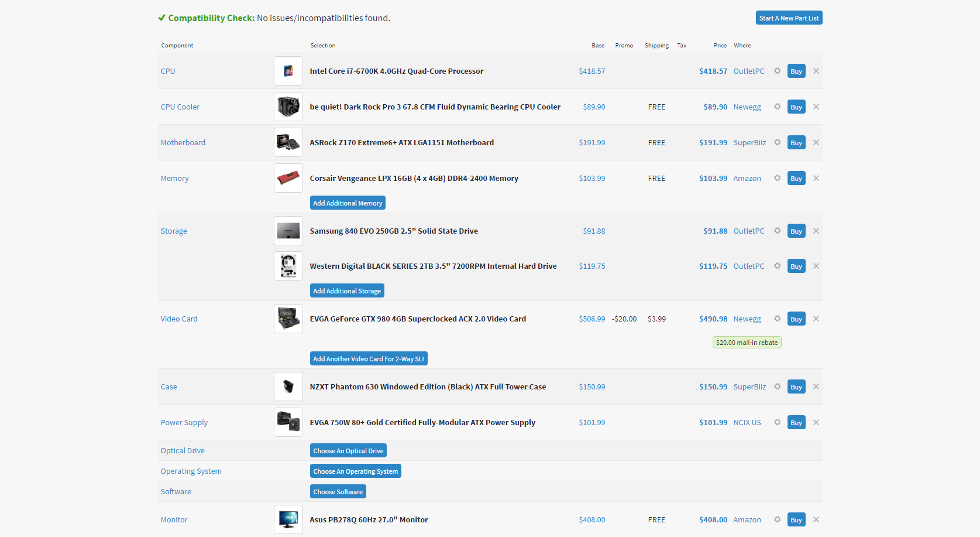Remove the EVGA GeForce GTX 980 video card
The image size is (980, 537).
coord(816,319)
